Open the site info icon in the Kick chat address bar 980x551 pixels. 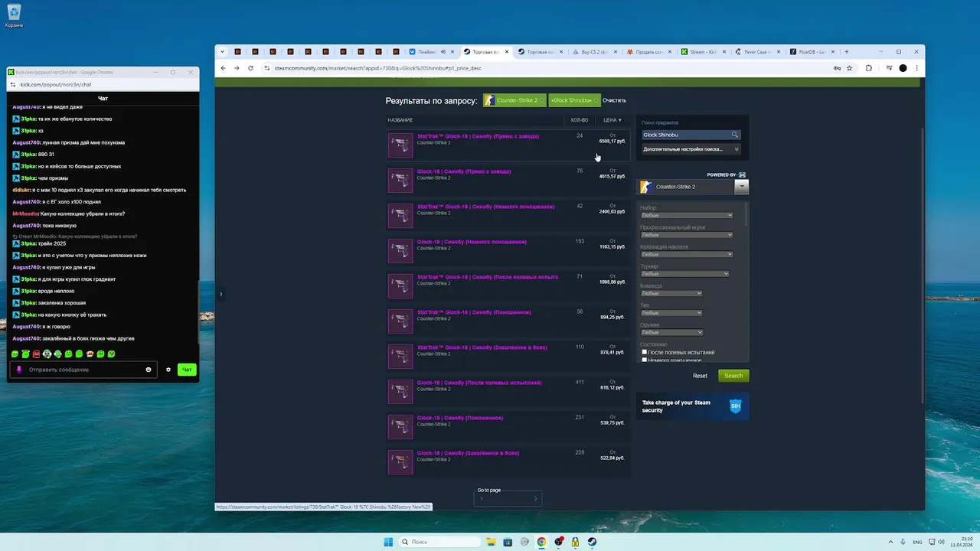pos(11,84)
